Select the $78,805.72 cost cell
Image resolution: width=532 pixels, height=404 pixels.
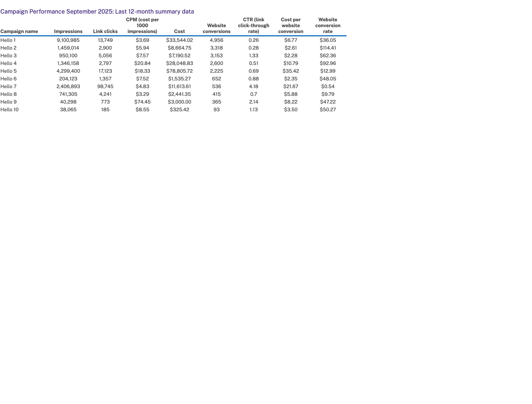point(180,71)
